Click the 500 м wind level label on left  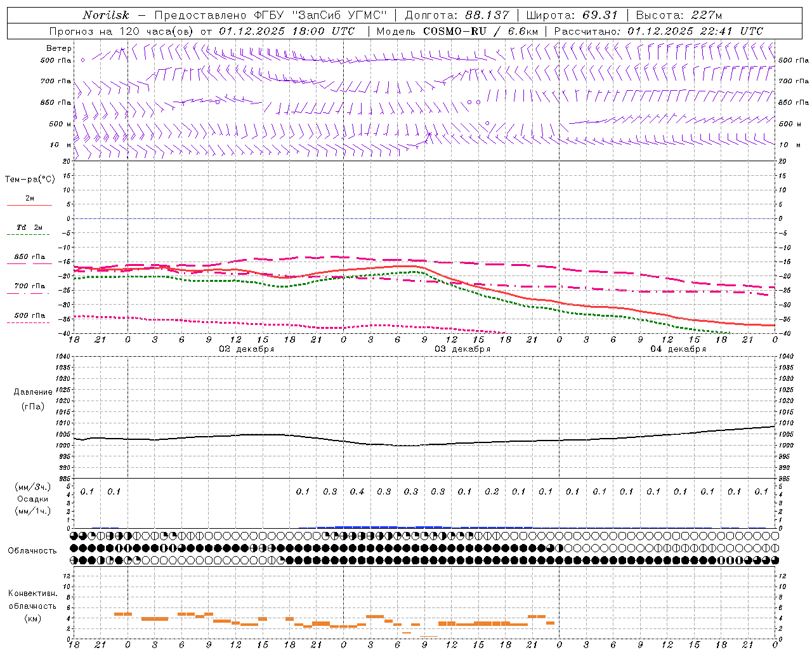coord(60,124)
